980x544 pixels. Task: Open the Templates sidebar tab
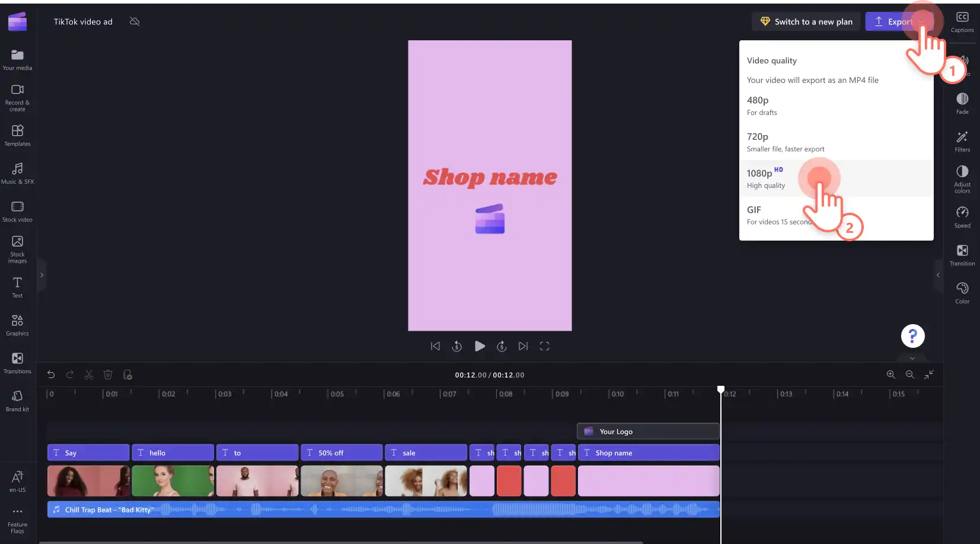[x=17, y=136]
